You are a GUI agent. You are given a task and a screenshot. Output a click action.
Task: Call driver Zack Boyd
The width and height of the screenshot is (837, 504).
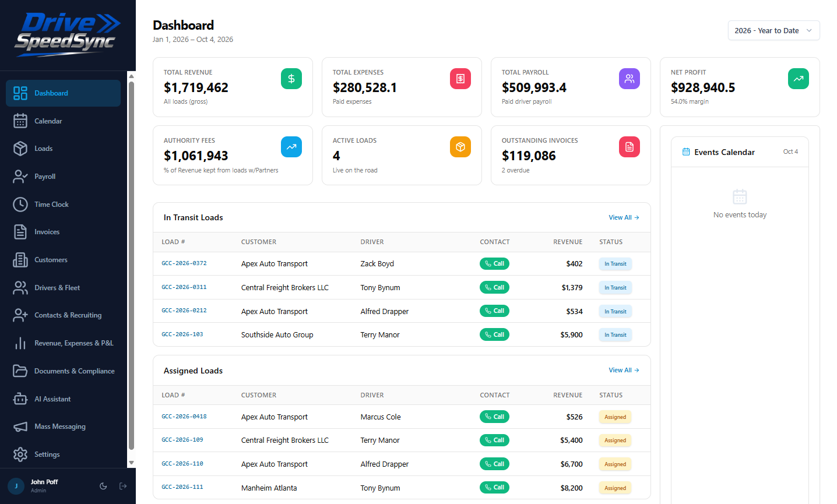[494, 263]
